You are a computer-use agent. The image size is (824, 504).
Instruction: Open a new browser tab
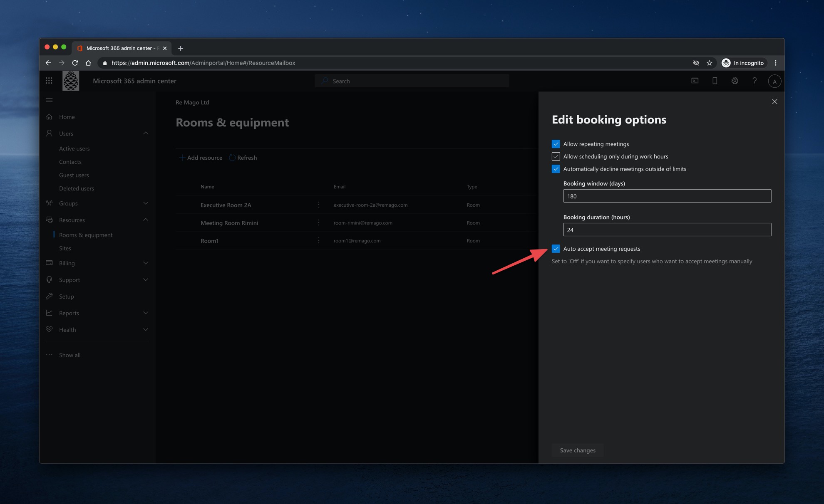click(x=181, y=48)
